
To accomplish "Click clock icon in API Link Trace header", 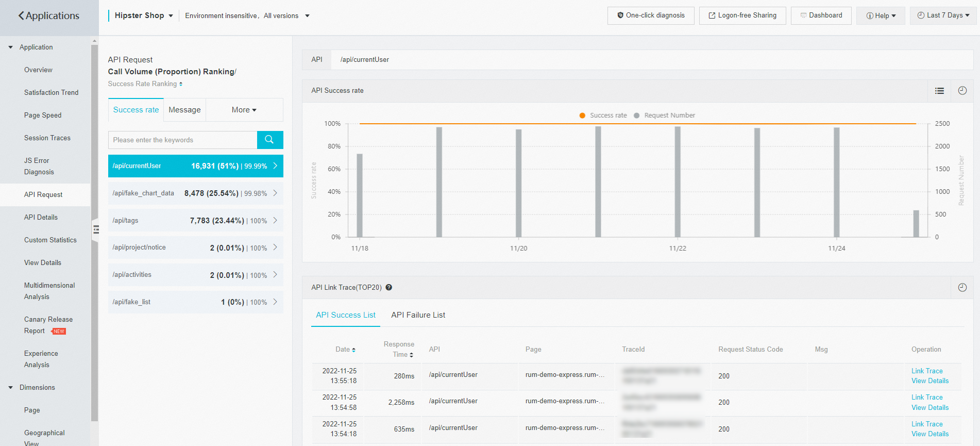I will (962, 288).
